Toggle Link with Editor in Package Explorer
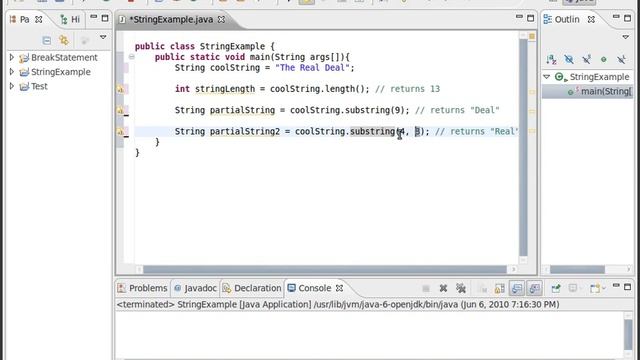Viewport: 640px width, 360px height. pyautogui.click(x=64, y=40)
